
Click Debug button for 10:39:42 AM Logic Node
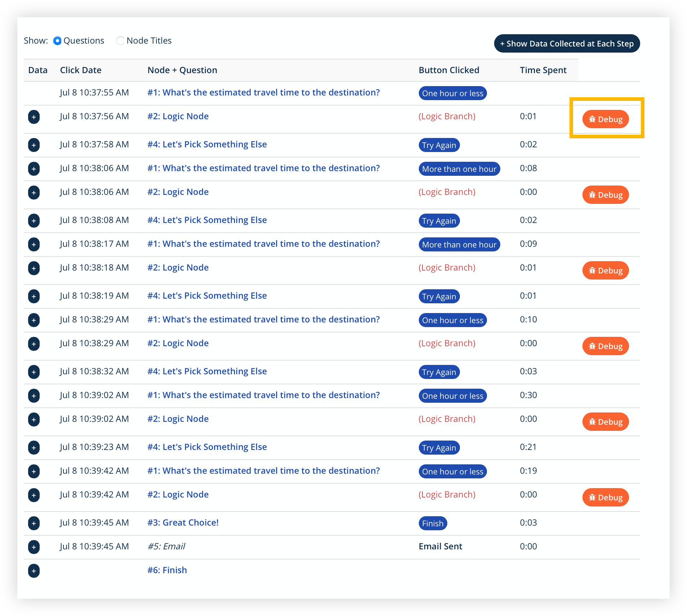pos(606,497)
